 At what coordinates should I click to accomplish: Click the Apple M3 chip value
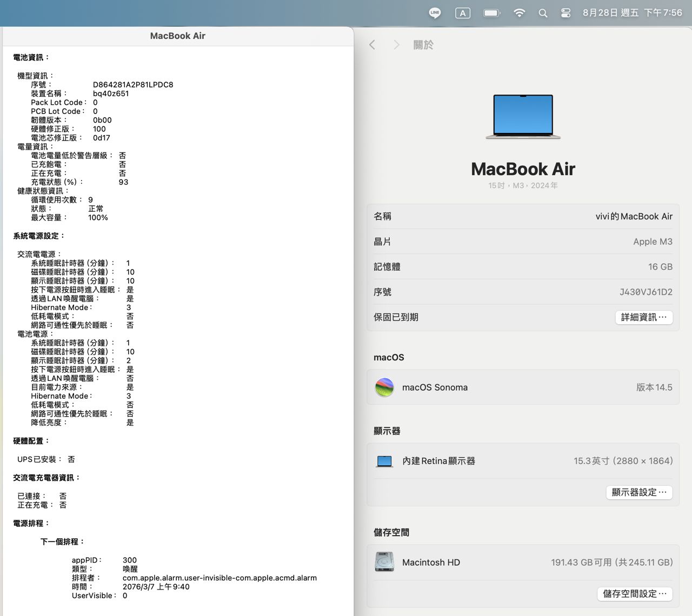(x=653, y=242)
